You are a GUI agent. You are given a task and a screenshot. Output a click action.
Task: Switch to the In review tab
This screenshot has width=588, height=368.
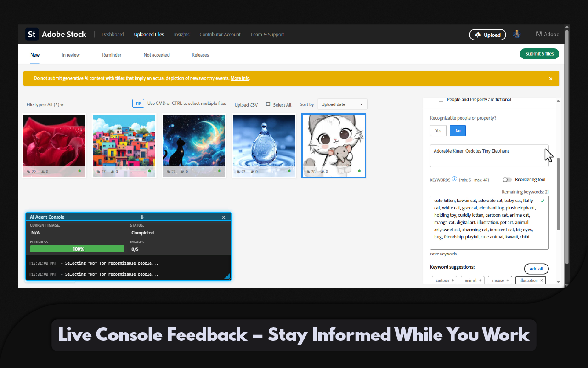71,55
